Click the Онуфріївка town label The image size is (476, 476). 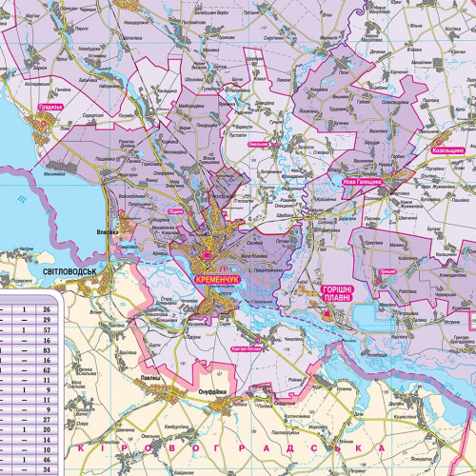tap(212, 392)
